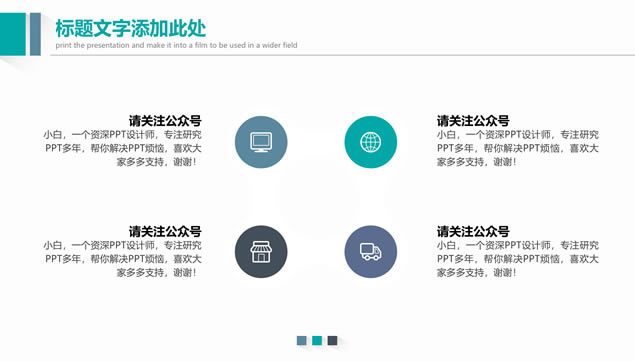
Task: Click the paragraph text beside truck icon
Action: click(518, 259)
